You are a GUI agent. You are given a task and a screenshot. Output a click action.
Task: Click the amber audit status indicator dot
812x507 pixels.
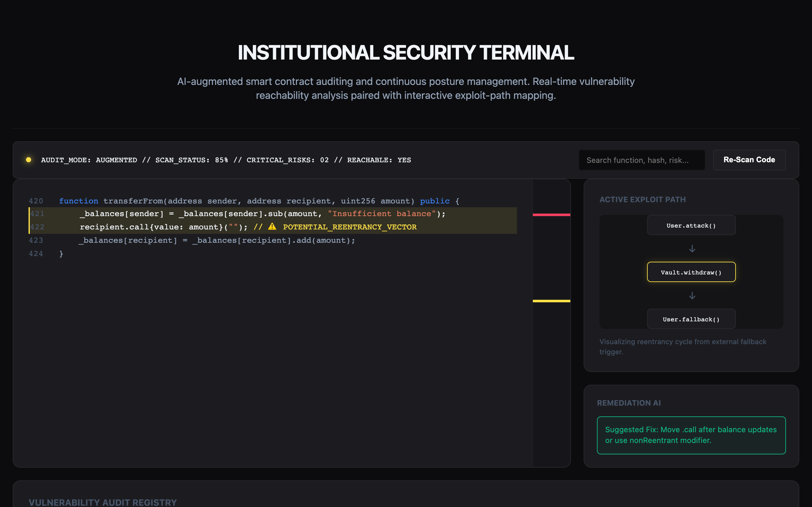pyautogui.click(x=28, y=160)
